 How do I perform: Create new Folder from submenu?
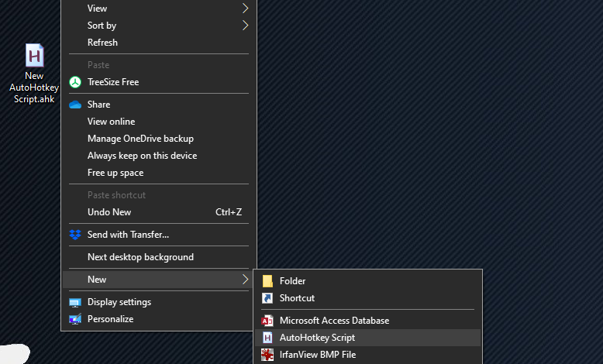point(367,281)
